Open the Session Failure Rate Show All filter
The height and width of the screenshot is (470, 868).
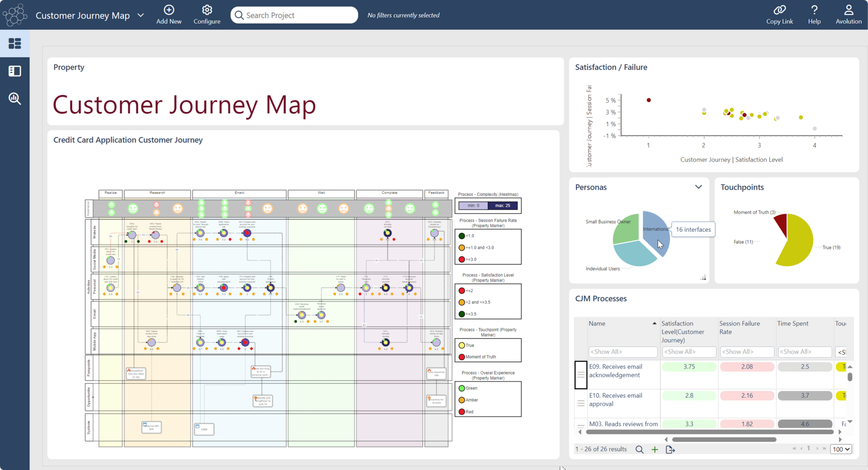pos(746,351)
